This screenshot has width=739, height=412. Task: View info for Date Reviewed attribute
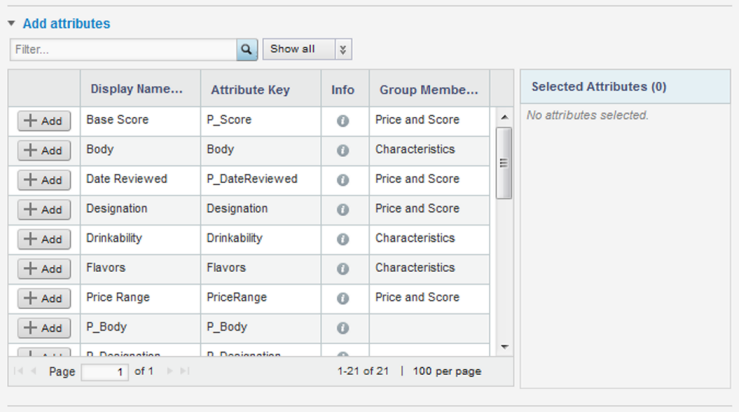click(x=343, y=180)
